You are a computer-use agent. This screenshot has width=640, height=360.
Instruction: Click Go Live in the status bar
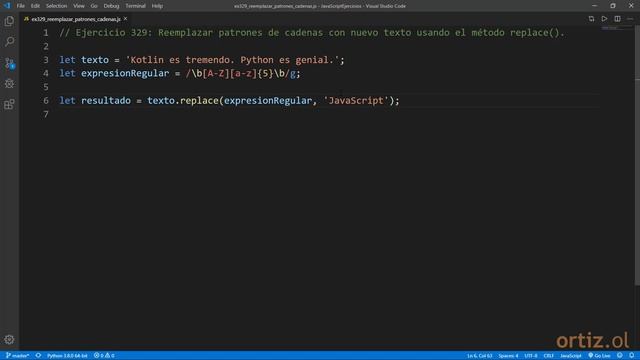[599, 356]
